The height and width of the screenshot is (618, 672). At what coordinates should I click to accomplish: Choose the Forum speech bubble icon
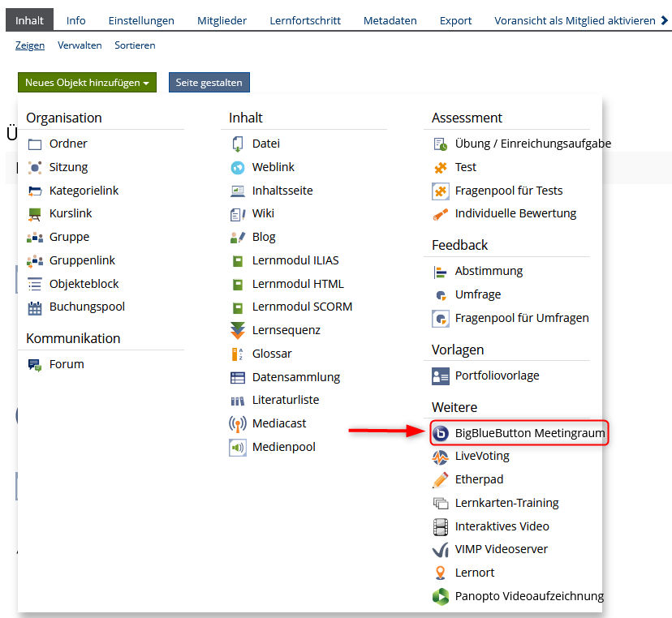[x=35, y=365]
